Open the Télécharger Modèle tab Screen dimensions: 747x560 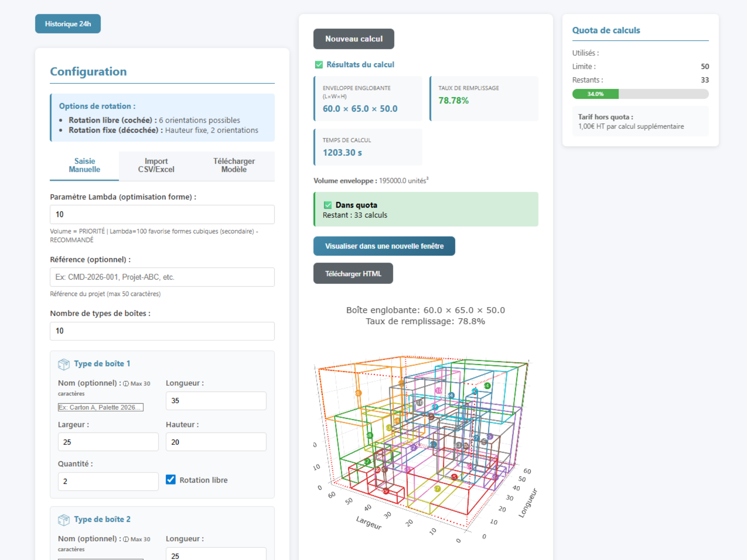tap(234, 165)
